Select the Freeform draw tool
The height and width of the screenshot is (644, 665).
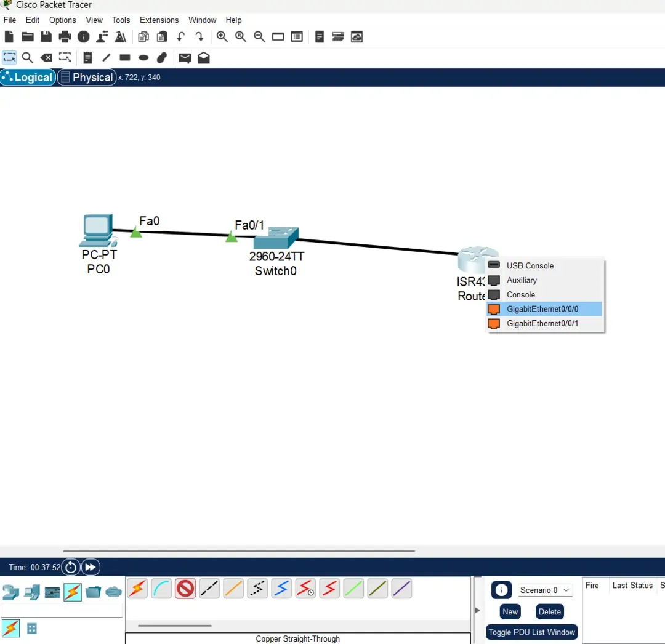coord(162,58)
